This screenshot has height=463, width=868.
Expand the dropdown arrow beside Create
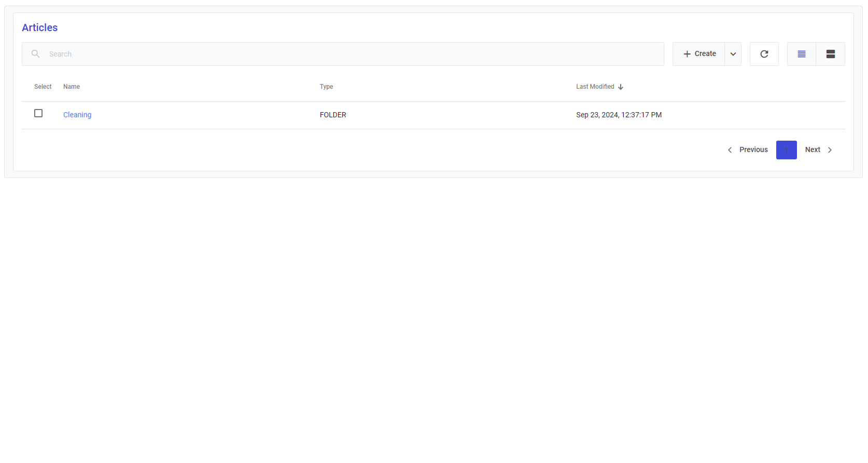pos(733,54)
